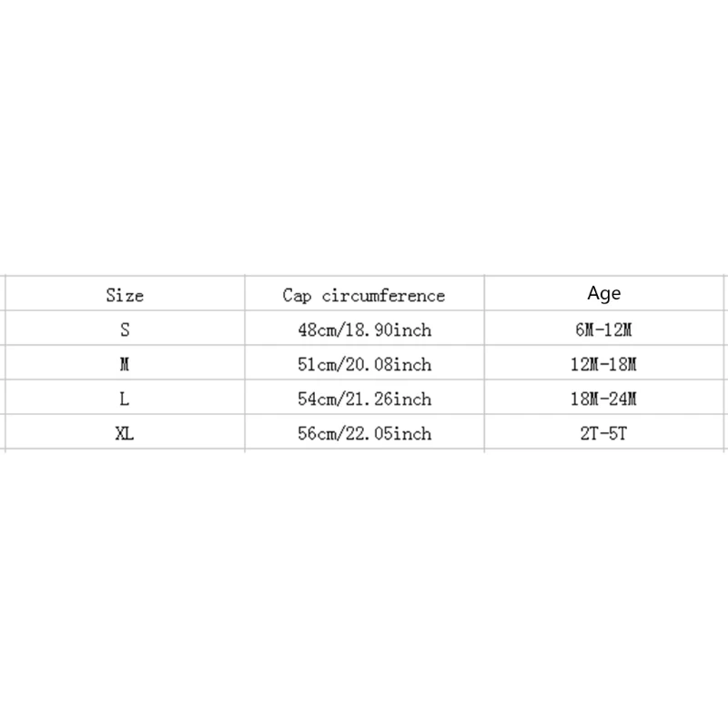
Task: Select the 51cm/20.08inch cell
Action: [x=364, y=364]
